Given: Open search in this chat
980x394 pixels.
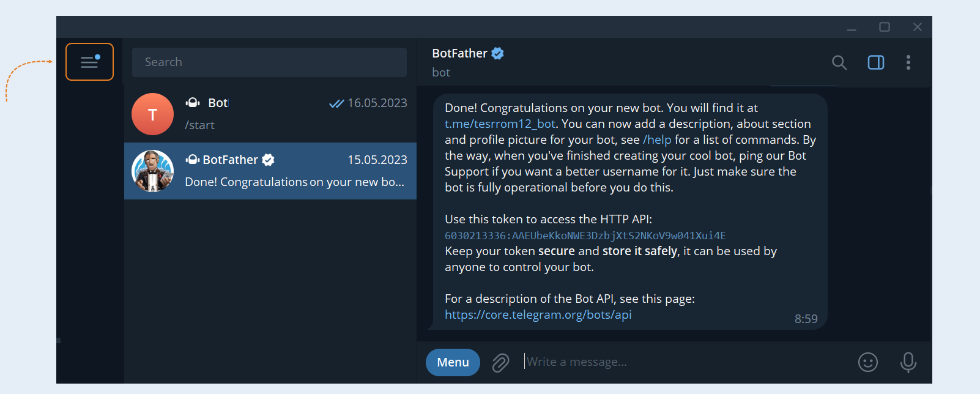Looking at the screenshot, I should pyautogui.click(x=839, y=62).
